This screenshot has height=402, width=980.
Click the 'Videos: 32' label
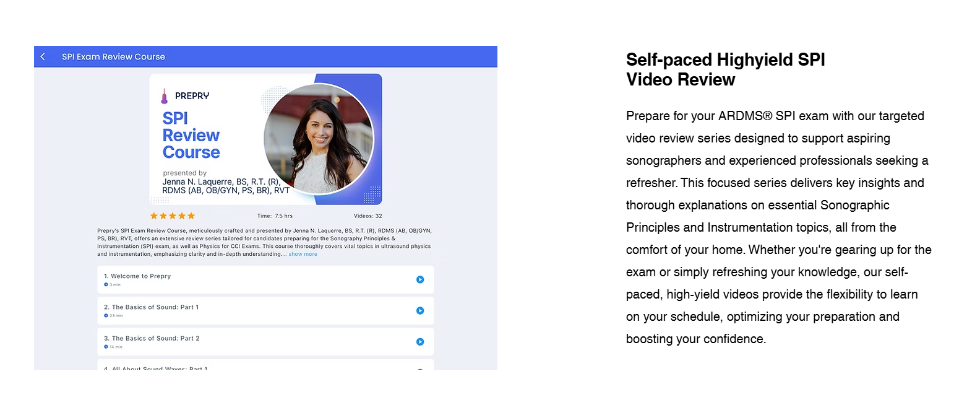click(x=368, y=216)
